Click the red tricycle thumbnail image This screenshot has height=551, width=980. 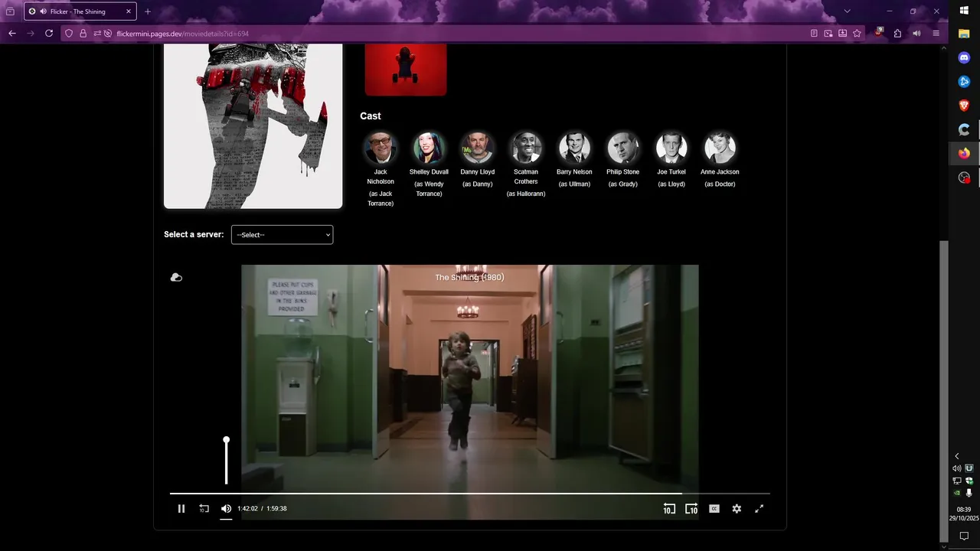pyautogui.click(x=406, y=70)
